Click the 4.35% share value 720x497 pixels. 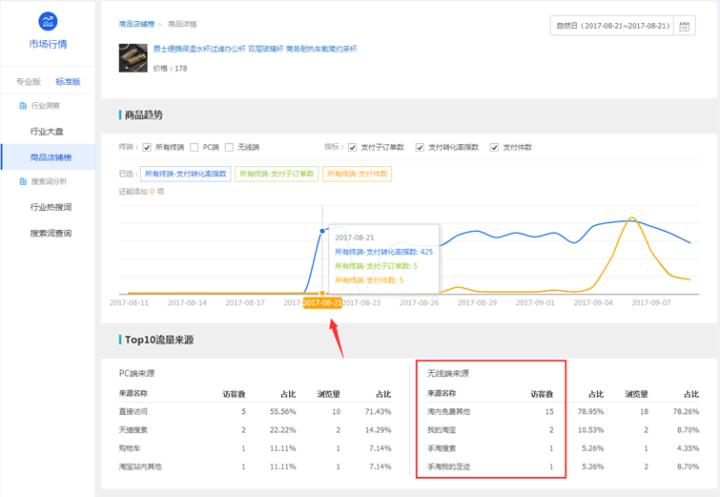pos(688,448)
